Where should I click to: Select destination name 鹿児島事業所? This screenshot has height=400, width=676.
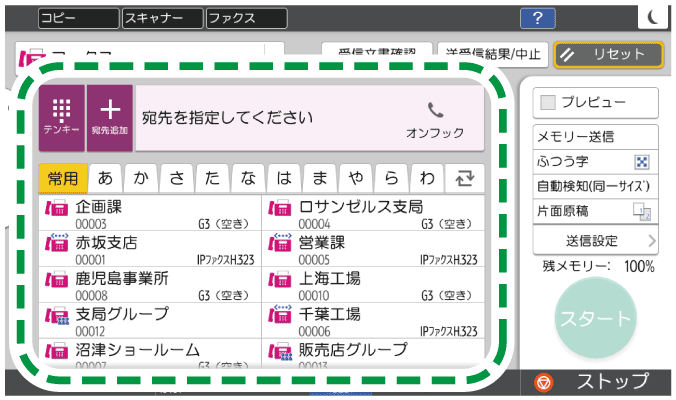click(x=122, y=278)
